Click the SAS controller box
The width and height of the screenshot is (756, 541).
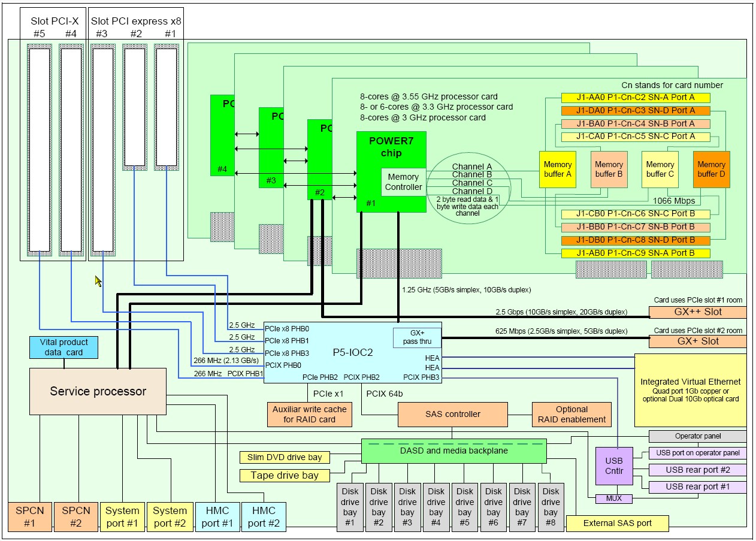coord(452,414)
